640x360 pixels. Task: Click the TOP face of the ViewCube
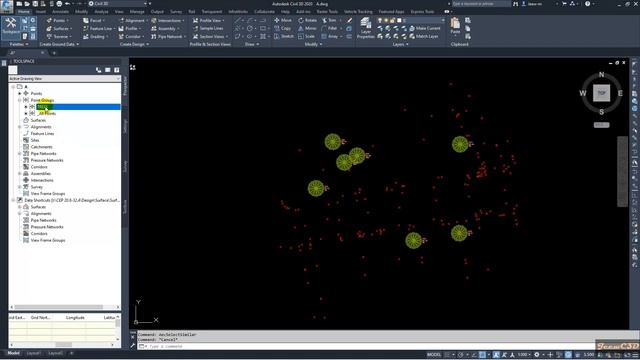601,93
